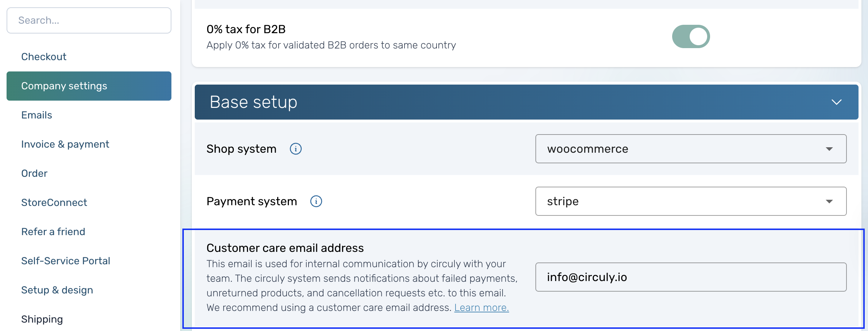Select Company settings in sidebar
This screenshot has width=868, height=331.
tap(89, 86)
